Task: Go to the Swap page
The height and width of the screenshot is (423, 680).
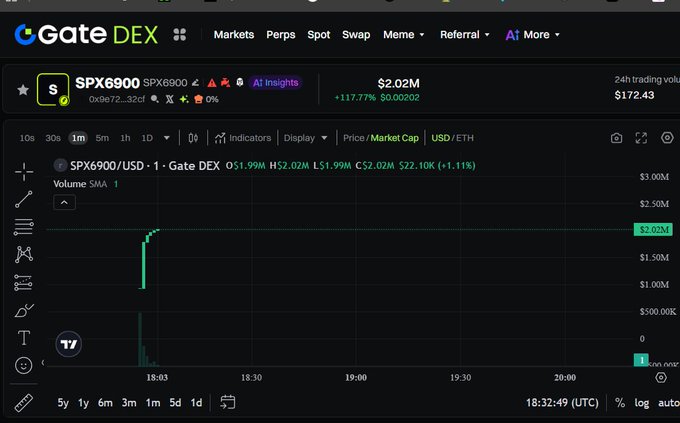Action: click(x=356, y=35)
